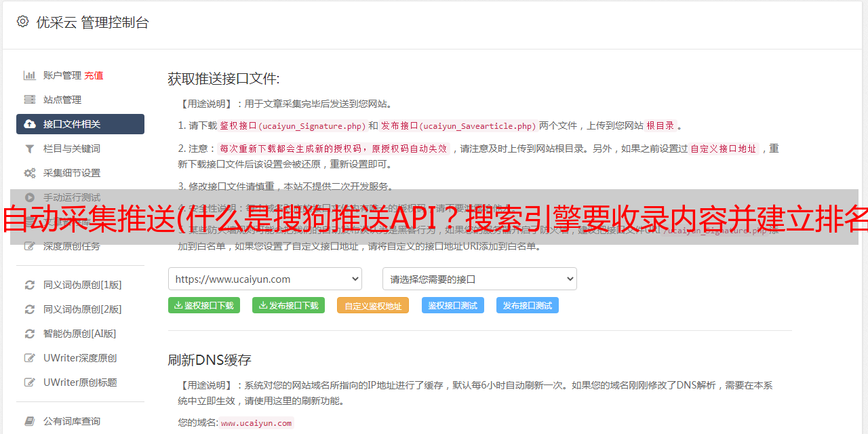Image resolution: width=868 pixels, height=434 pixels.
Task: Click the refresh icon for 智能伪原创[AI版]
Action: 30,334
